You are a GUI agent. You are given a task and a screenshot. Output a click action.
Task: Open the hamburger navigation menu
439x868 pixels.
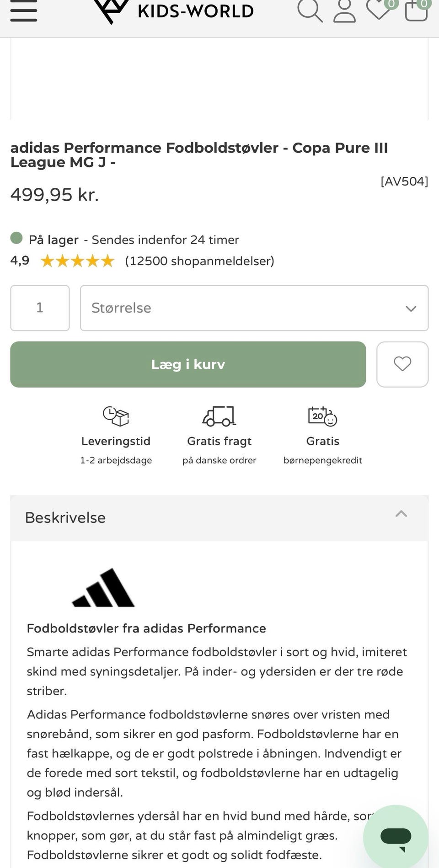pos(23,11)
